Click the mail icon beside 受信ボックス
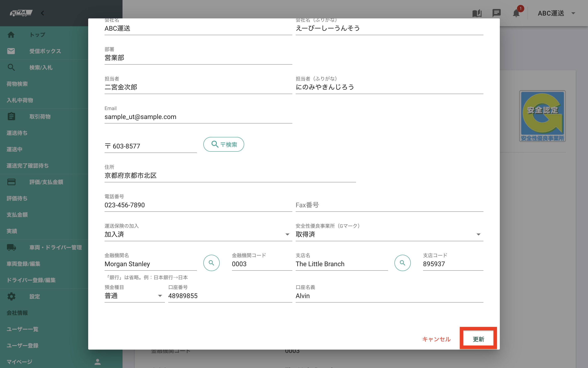This screenshot has height=368, width=588. coord(11,51)
